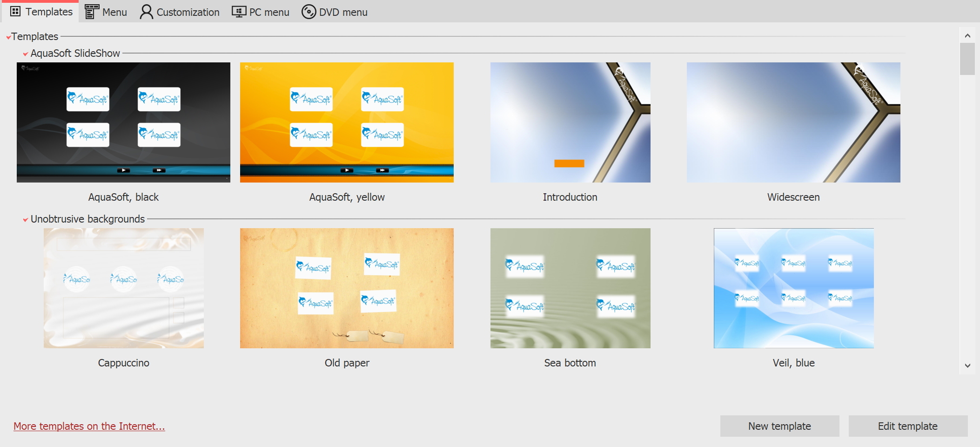Select the Cappuccino background template

pyautogui.click(x=123, y=288)
